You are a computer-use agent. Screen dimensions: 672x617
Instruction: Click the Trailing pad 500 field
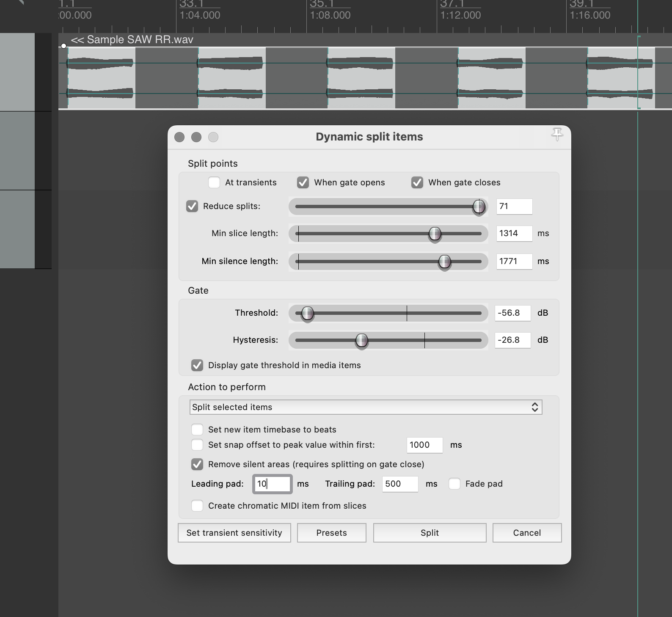[x=400, y=484]
